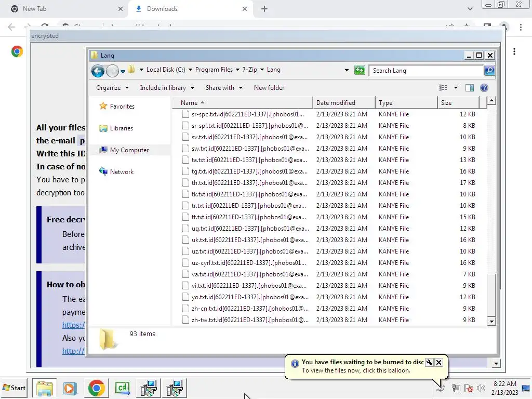Open Include in library menu
The image size is (532, 399).
(167, 88)
